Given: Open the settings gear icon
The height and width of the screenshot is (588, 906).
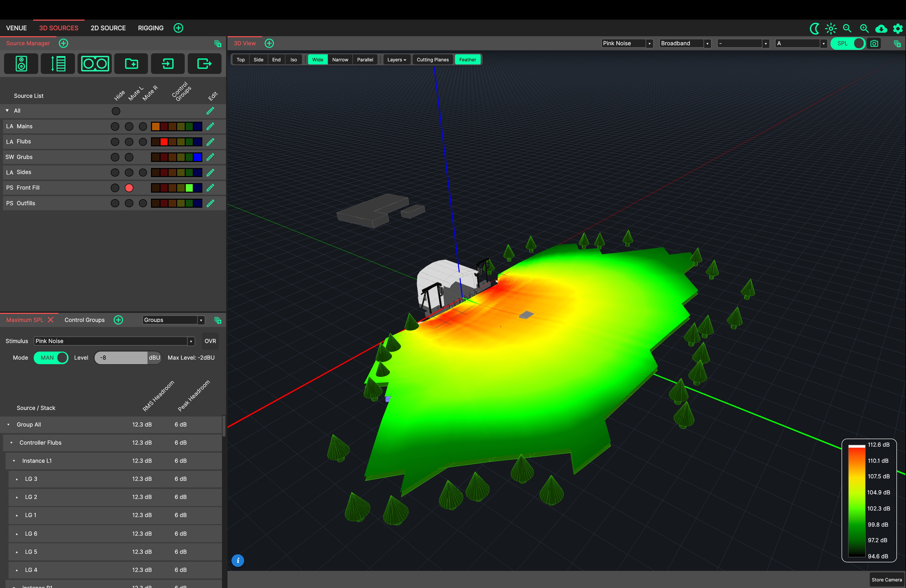Looking at the screenshot, I should click(x=898, y=28).
